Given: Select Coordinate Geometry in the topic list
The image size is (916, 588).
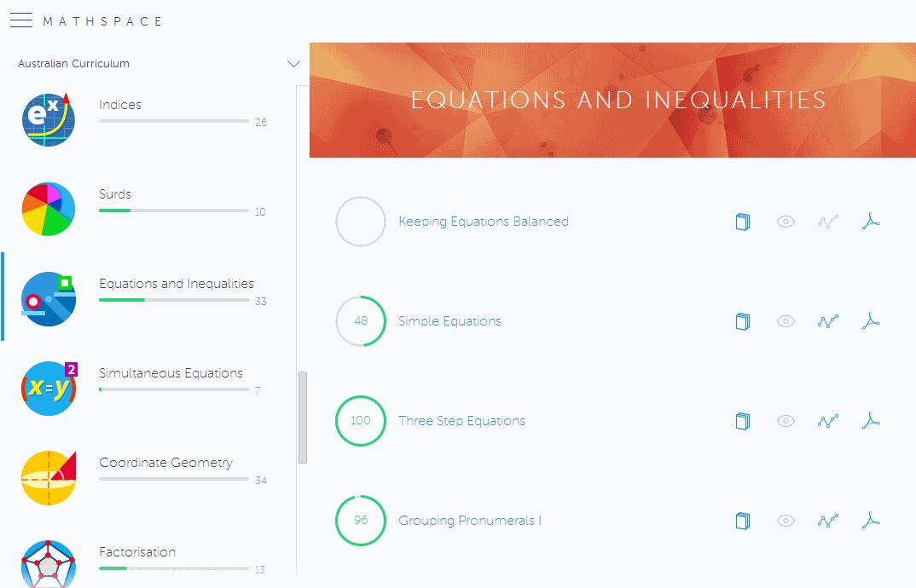Looking at the screenshot, I should pos(165,463).
